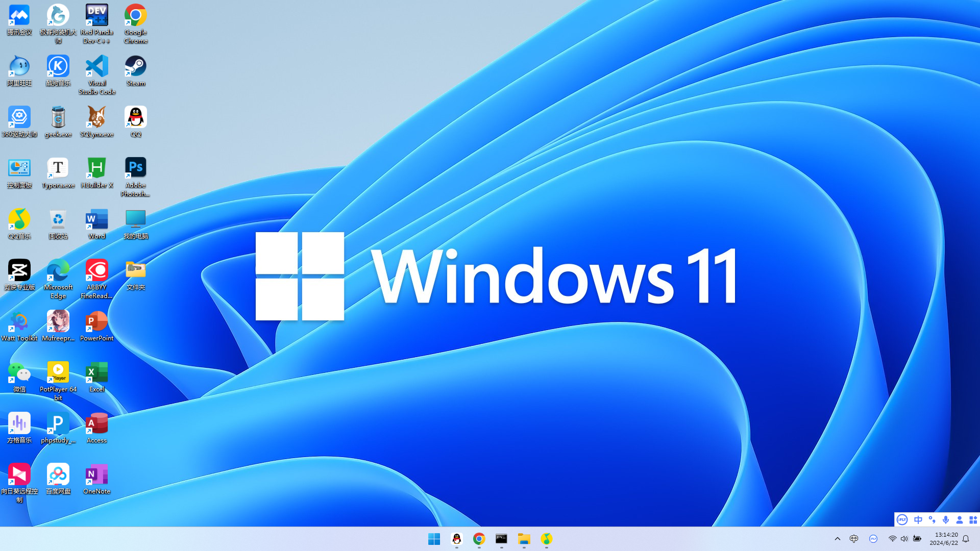The height and width of the screenshot is (551, 980).
Task: Toggle iFLY Chinese/English input mode
Action: pyautogui.click(x=918, y=519)
